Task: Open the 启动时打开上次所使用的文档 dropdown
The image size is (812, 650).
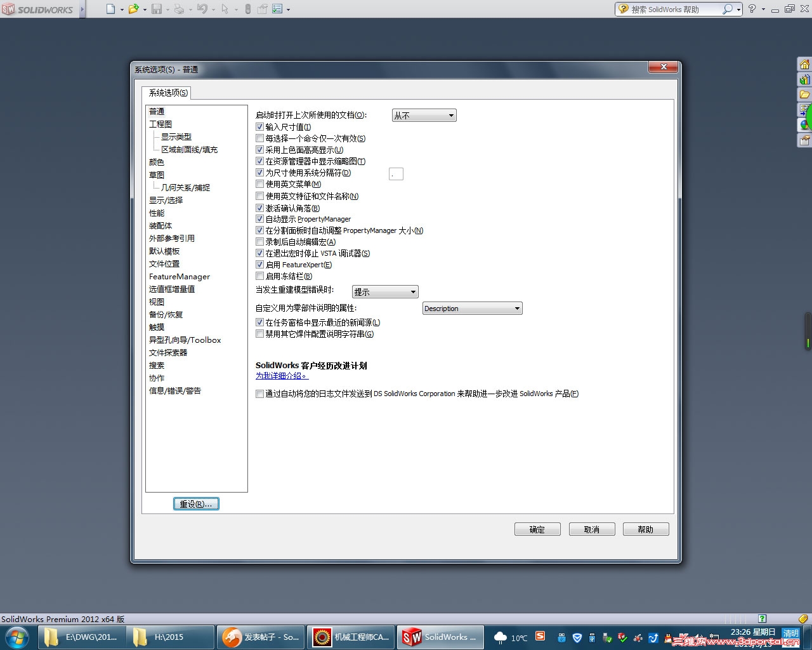Action: tap(424, 116)
